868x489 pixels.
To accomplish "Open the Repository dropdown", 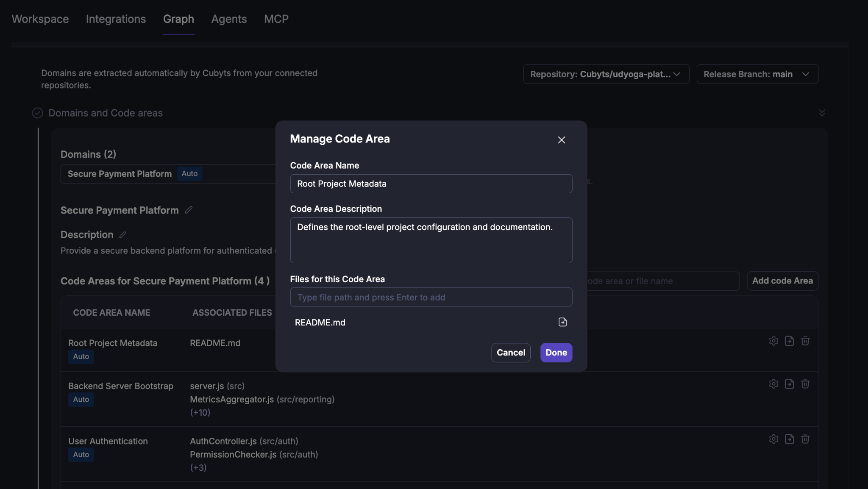I will (606, 74).
